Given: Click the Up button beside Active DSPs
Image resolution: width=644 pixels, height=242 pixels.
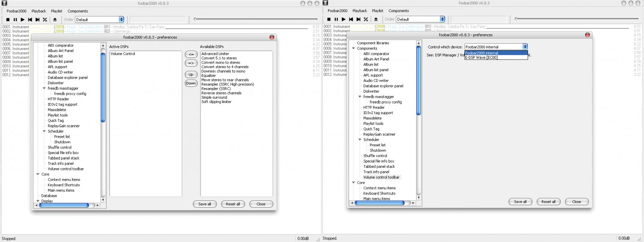Looking at the screenshot, I should 191,75.
